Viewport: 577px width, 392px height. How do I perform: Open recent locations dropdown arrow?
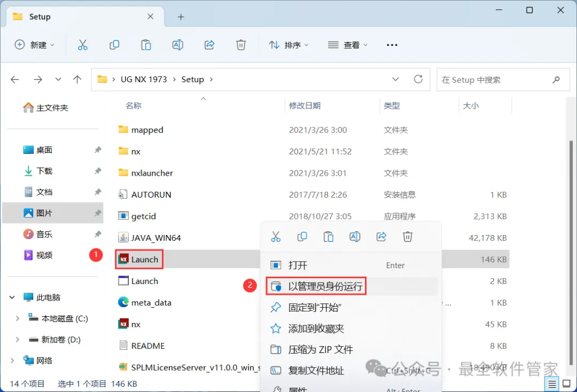[x=58, y=80]
